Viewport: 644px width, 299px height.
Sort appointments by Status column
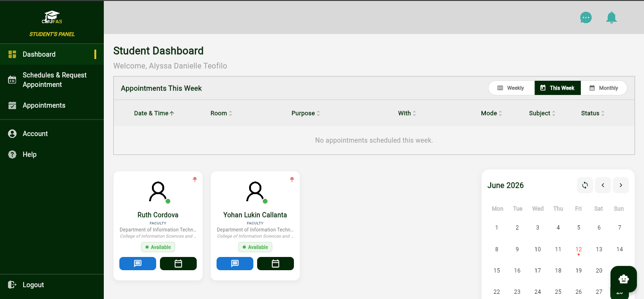(x=593, y=113)
